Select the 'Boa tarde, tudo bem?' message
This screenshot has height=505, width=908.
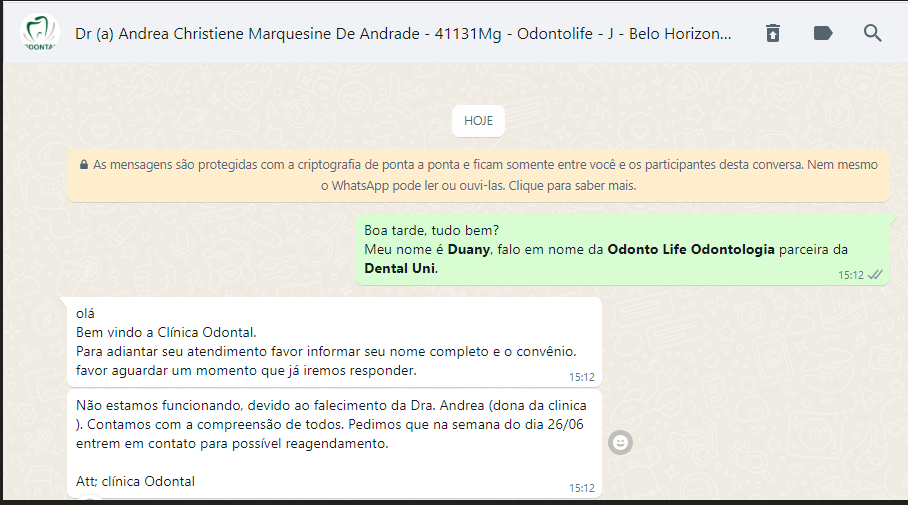[x=623, y=250]
